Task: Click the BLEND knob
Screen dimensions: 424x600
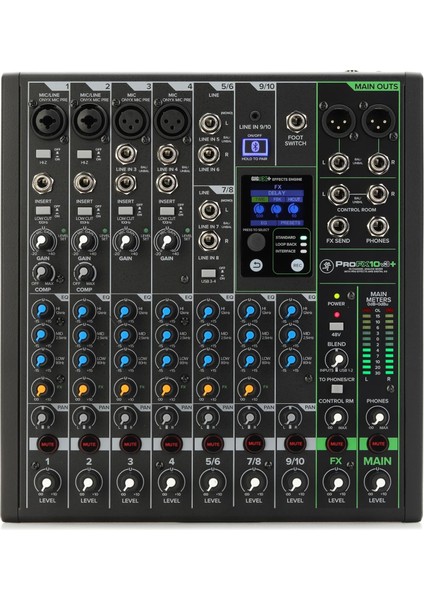Action: [x=336, y=360]
